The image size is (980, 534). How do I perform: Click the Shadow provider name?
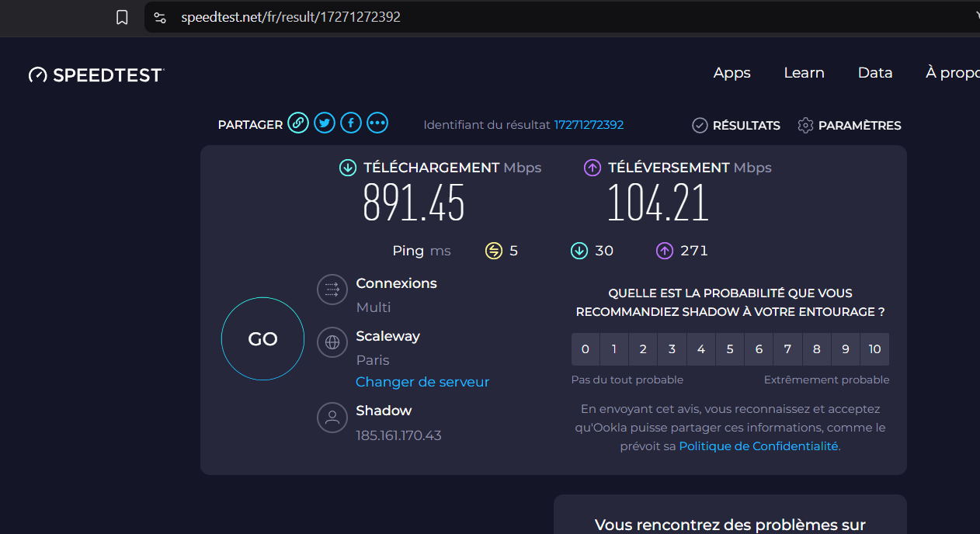[x=384, y=411]
